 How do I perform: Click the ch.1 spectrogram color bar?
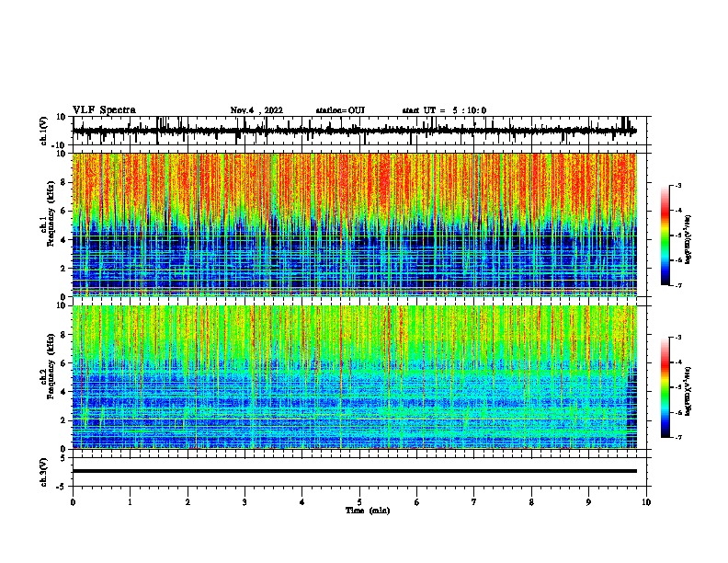665,236
